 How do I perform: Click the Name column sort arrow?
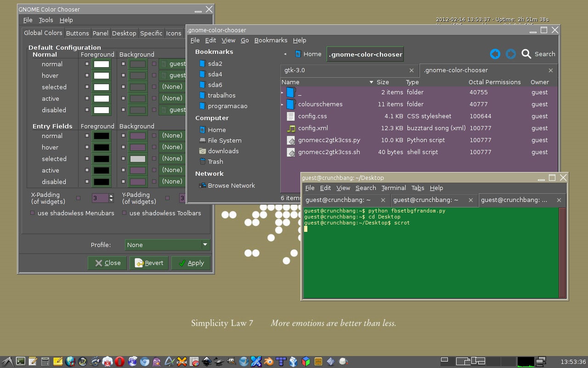(371, 82)
